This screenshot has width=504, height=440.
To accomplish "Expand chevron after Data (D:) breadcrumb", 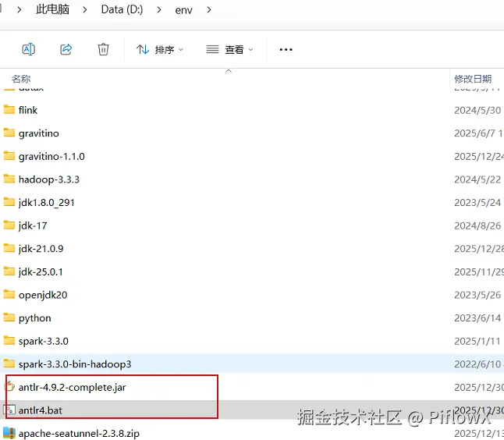I will coord(159,10).
